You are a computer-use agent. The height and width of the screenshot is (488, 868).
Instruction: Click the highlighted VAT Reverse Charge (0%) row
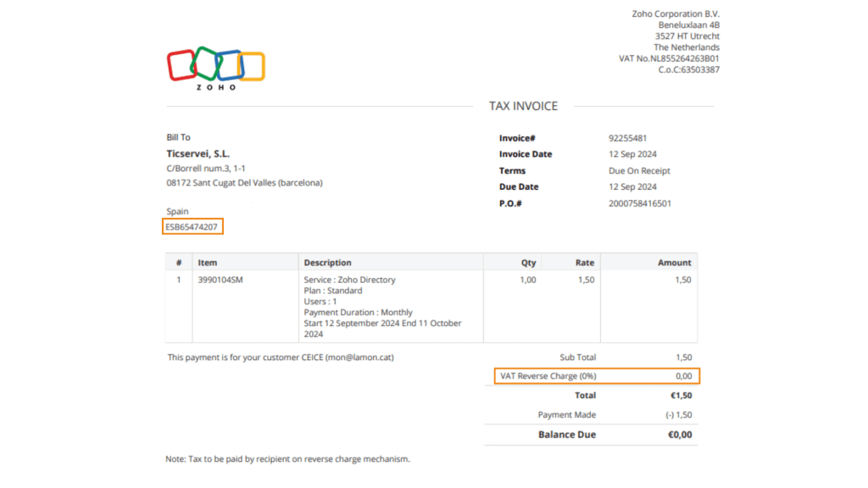coord(597,376)
